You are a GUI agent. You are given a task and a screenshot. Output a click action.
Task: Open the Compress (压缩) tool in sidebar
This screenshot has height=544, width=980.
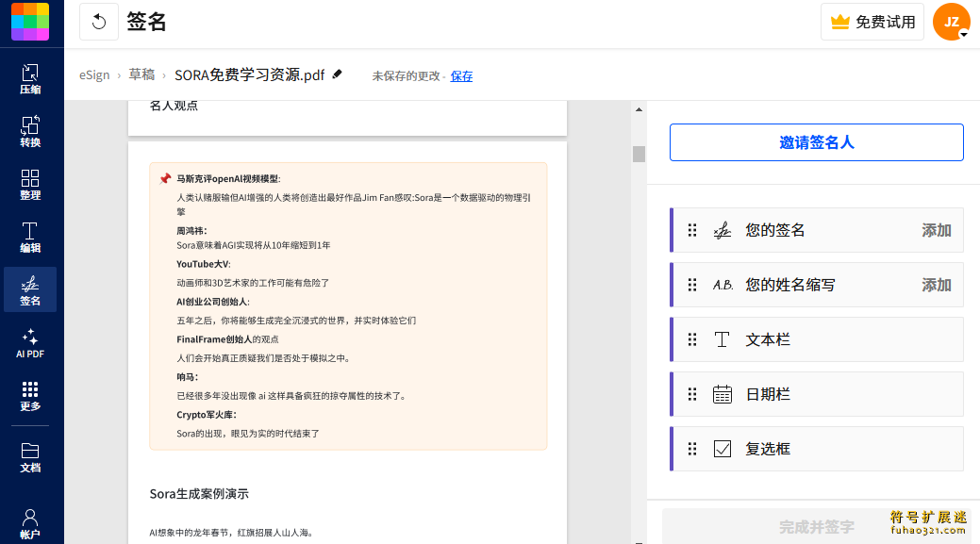(30, 78)
